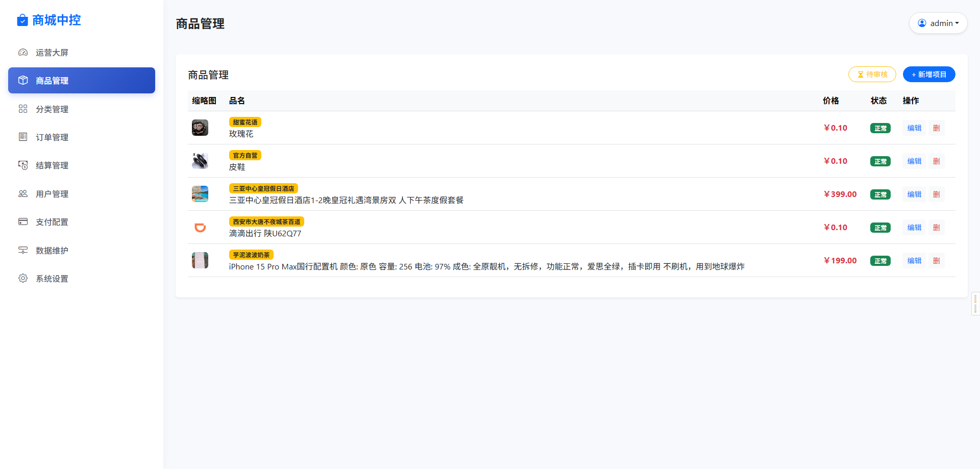Viewport: 980px width, 469px height.
Task: Click the 商城中控 shopping bag logo icon
Action: click(22, 20)
